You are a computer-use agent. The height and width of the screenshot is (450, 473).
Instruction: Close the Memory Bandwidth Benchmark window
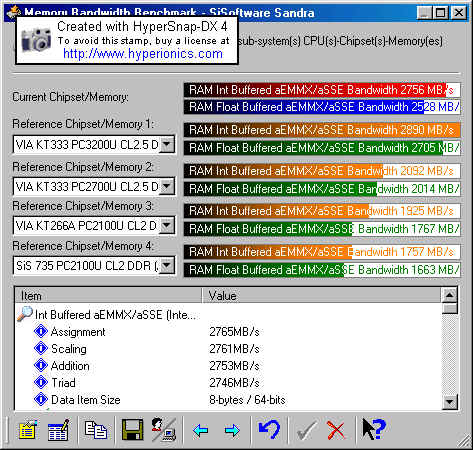459,13
